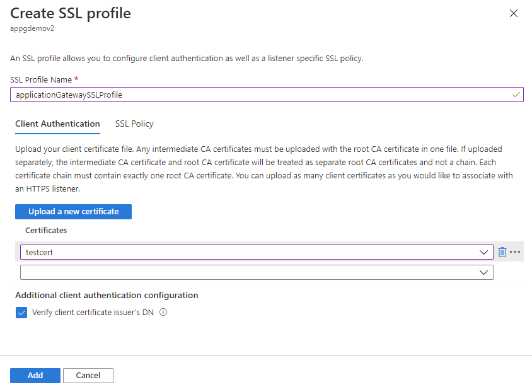Select the Client Authentication tab
This screenshot has width=532, height=392.
click(x=57, y=124)
